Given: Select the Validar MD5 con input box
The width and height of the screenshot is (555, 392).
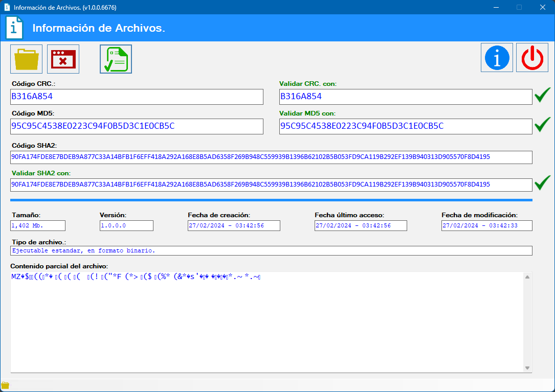Looking at the screenshot, I should click(405, 126).
